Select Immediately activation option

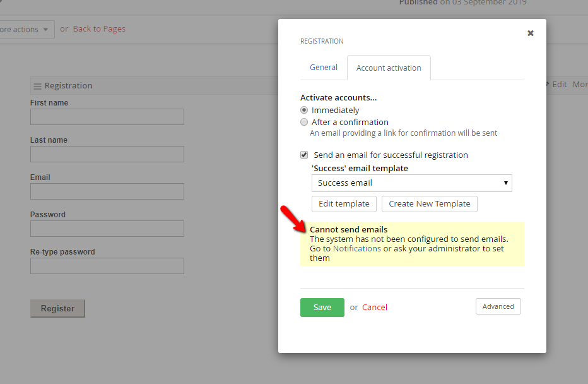[x=304, y=110]
